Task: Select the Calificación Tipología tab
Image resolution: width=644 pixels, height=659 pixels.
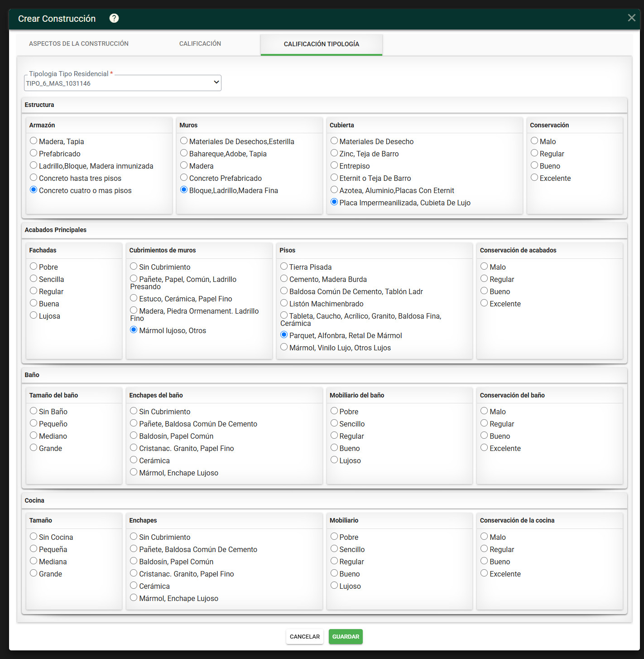Action: point(322,44)
